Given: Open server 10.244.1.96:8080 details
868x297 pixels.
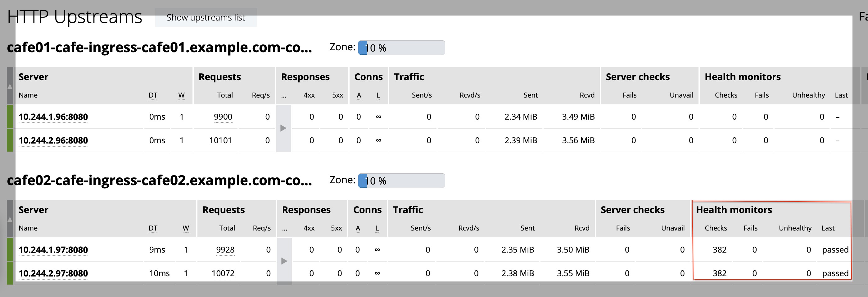Looking at the screenshot, I should pos(53,117).
